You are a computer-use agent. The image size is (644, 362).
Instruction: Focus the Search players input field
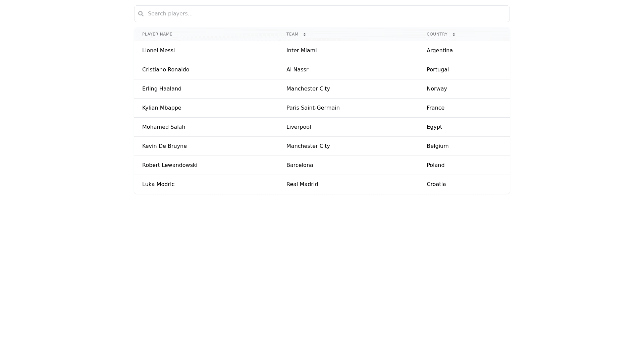pos(322,14)
